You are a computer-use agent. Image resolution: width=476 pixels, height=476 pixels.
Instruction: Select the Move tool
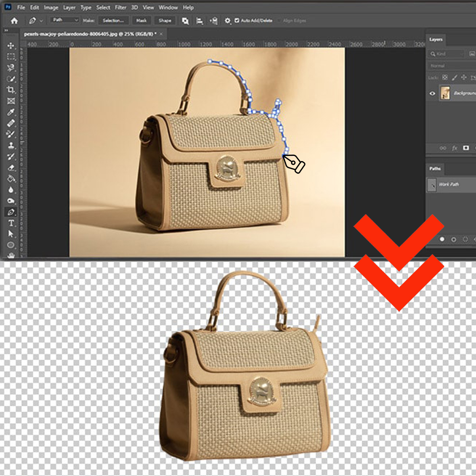point(11,46)
